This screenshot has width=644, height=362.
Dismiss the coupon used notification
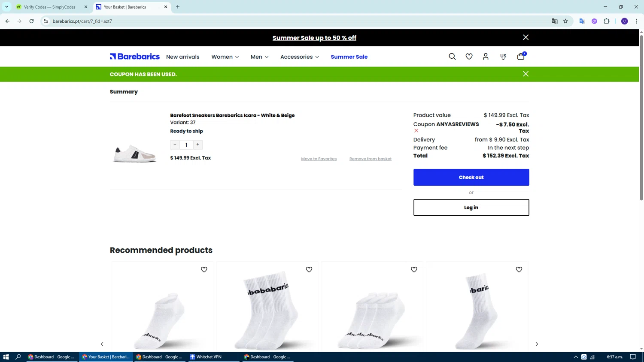pos(526,74)
